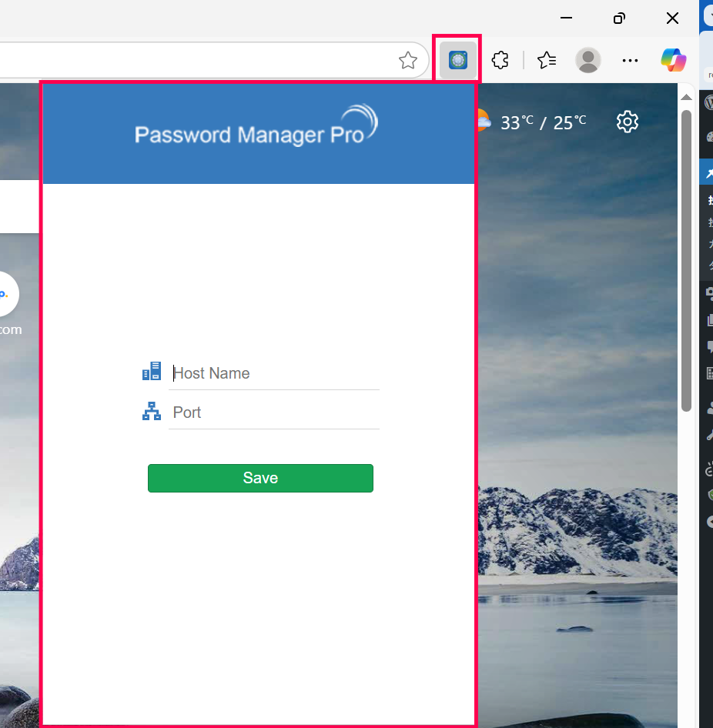The image size is (713, 728).
Task: Launch Copilot from toolbar
Action: (x=674, y=60)
